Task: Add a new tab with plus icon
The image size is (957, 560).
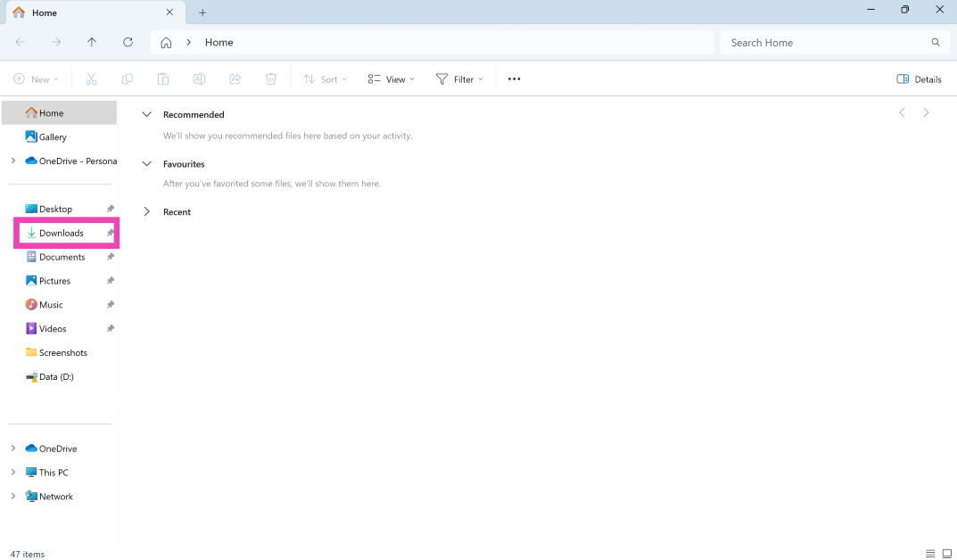Action: [x=202, y=12]
